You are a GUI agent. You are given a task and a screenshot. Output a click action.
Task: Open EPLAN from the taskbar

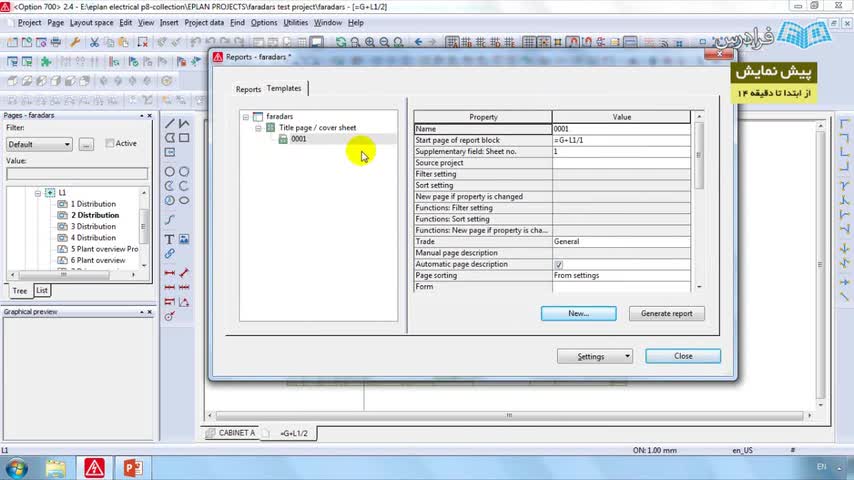pos(94,467)
